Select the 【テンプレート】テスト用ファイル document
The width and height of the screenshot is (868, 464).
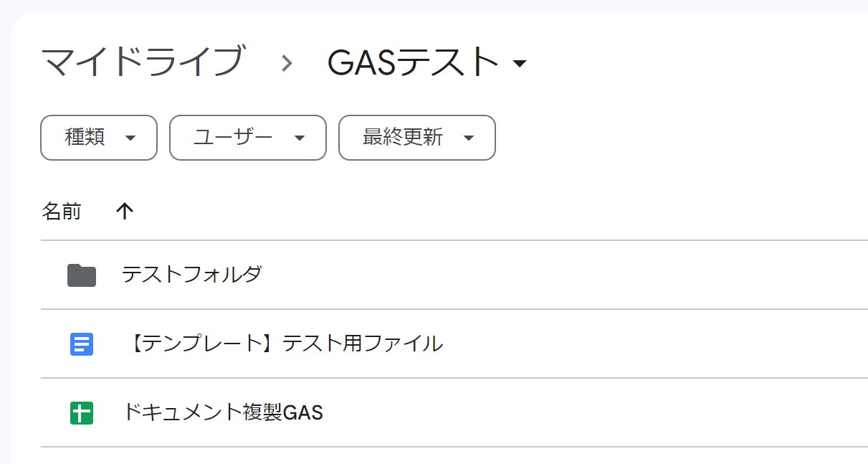284,344
